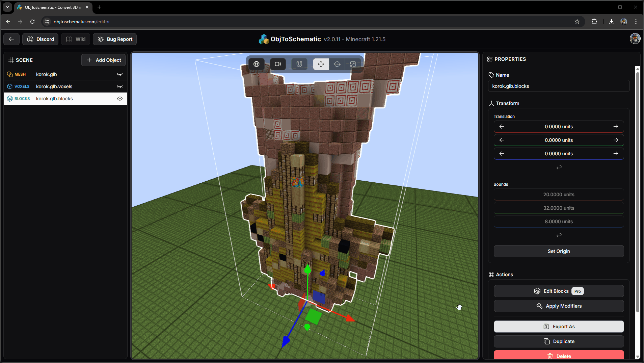Select the Move gizmo tool

[321, 64]
